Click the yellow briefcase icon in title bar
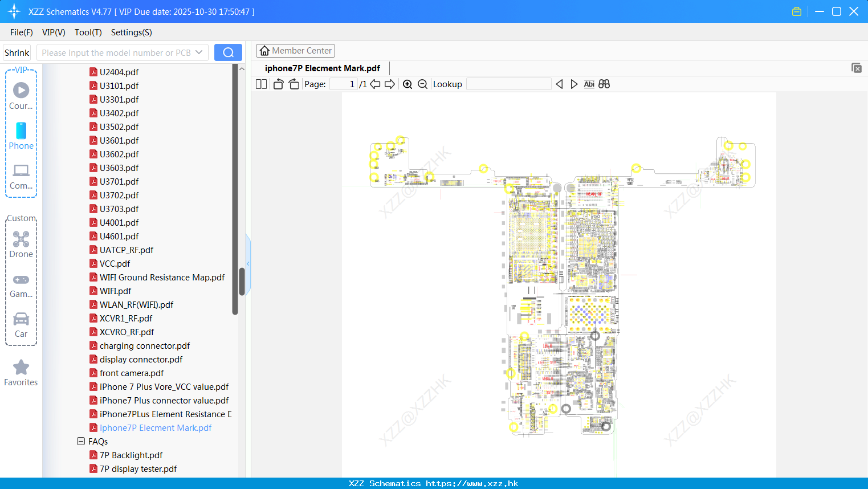The height and width of the screenshot is (489, 868). click(797, 11)
